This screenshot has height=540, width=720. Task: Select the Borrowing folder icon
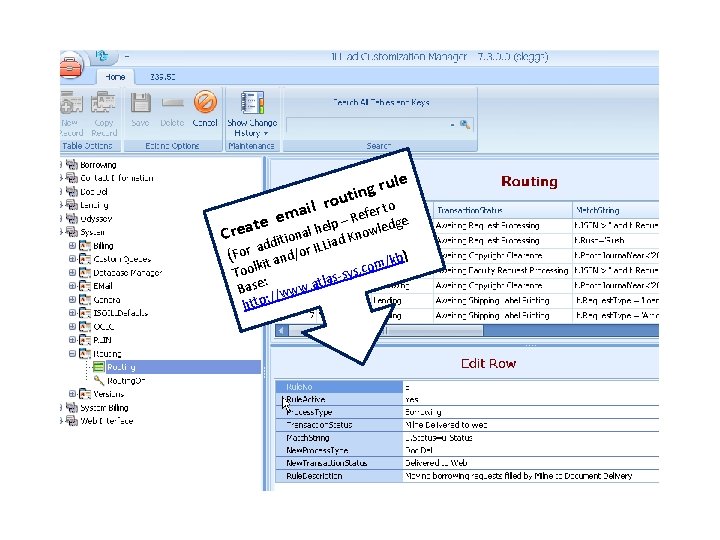(72, 164)
